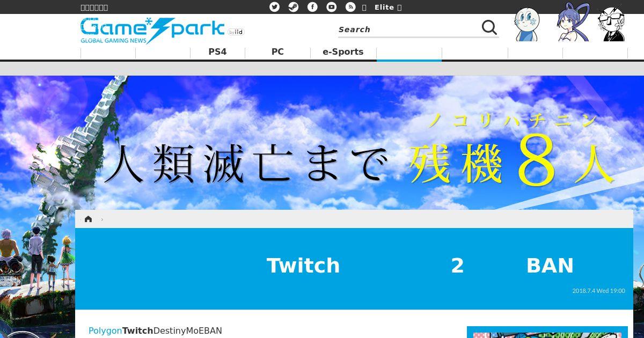644x338 pixels.
Task: Open the PC navigation tab
Action: pyautogui.click(x=277, y=52)
